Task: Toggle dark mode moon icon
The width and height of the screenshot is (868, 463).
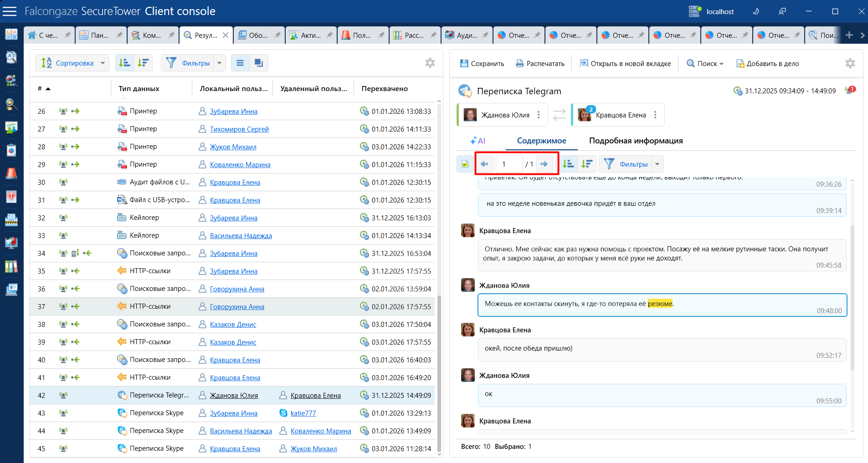Action: click(756, 11)
